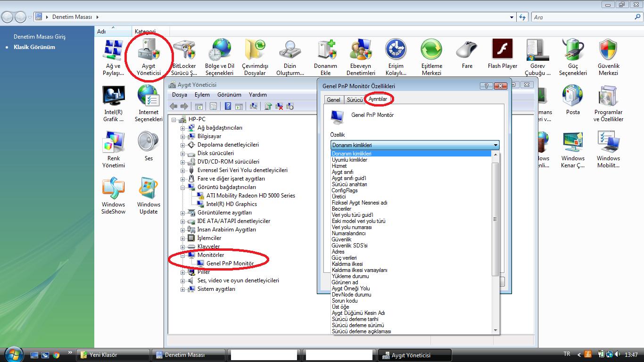Expand the İşlemciler node
The height and width of the screenshot is (362, 644).
(183, 238)
